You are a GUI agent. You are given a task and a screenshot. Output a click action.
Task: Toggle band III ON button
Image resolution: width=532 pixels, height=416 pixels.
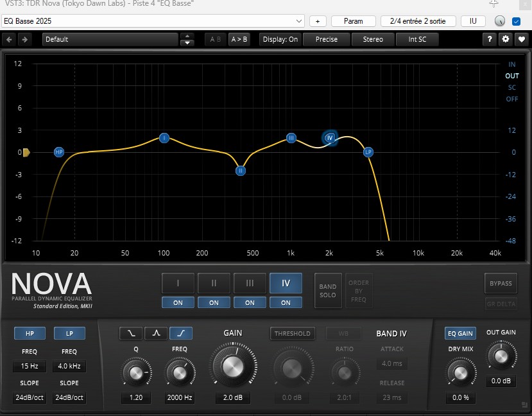250,302
